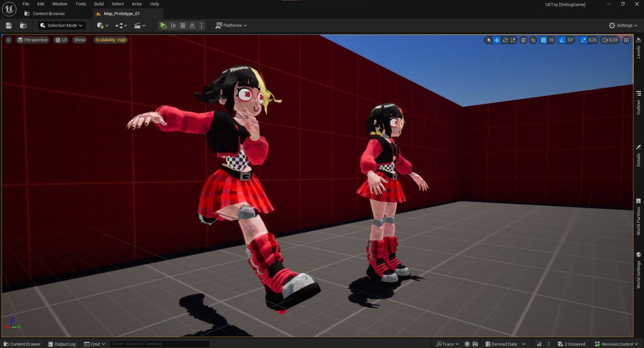Image resolution: width=644 pixels, height=348 pixels.
Task: Select the Rotate tool in the viewport
Action: click(x=505, y=40)
